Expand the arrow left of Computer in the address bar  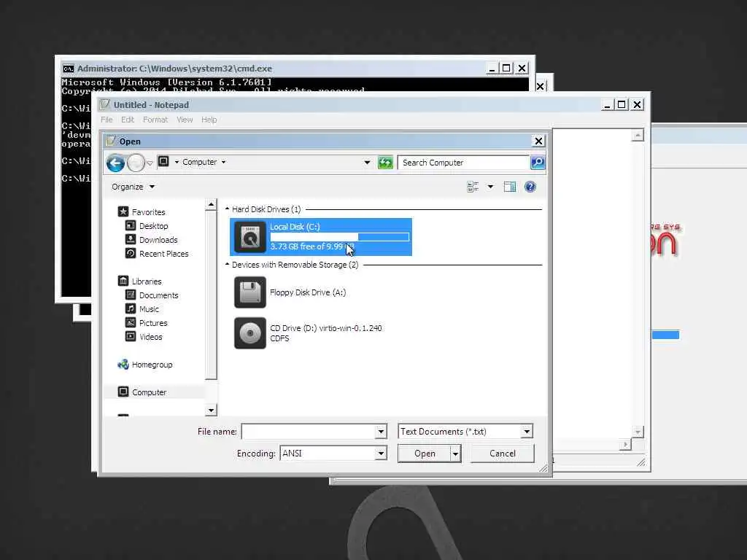(x=177, y=163)
